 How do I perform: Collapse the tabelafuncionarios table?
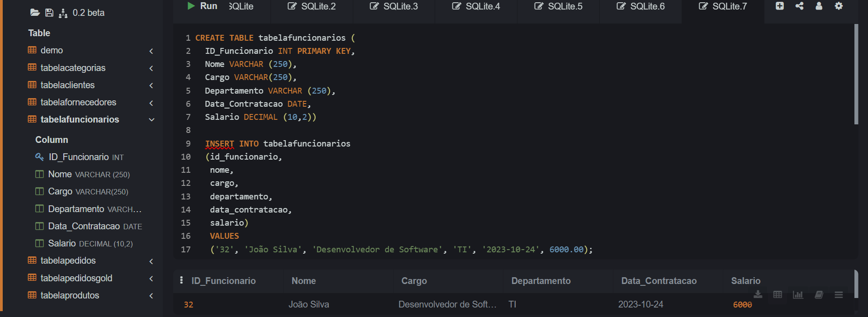click(x=152, y=120)
